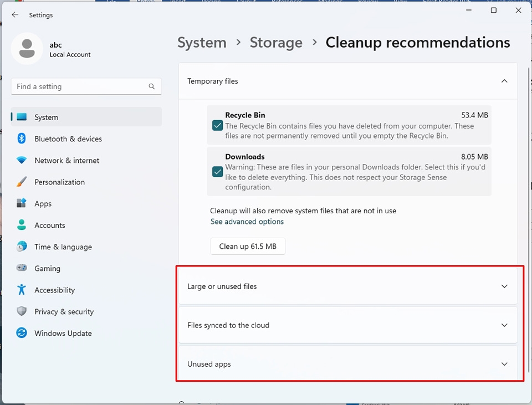Expand the Unused apps section
Image resolution: width=532 pixels, height=405 pixels.
pos(348,364)
